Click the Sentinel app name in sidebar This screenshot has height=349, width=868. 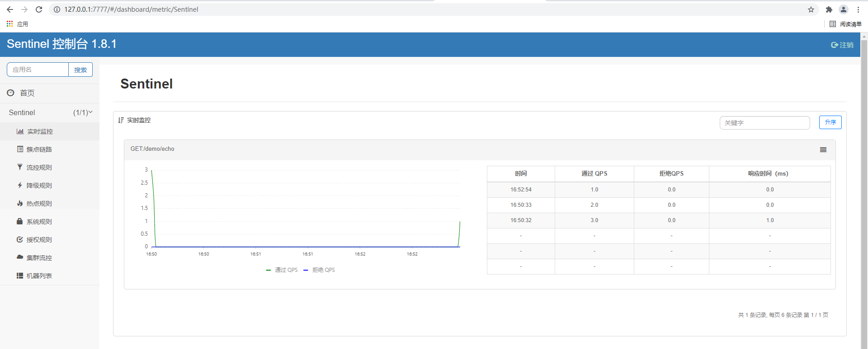(x=22, y=112)
